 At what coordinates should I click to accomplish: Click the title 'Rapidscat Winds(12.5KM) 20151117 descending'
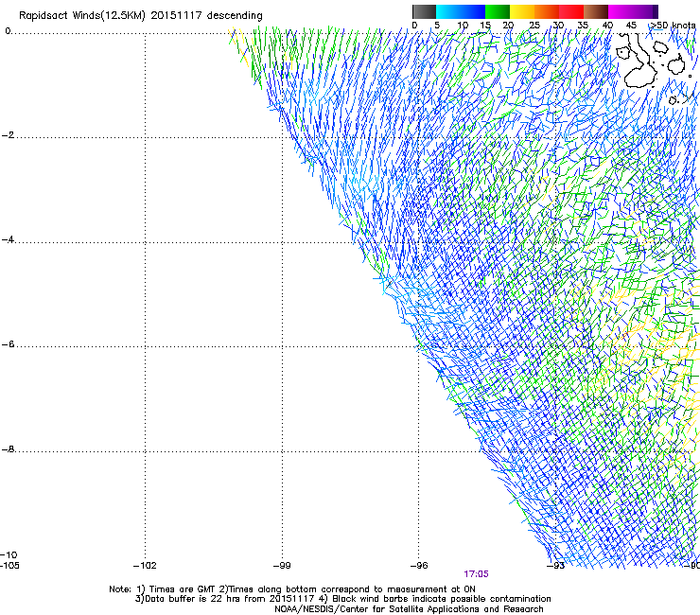(141, 16)
